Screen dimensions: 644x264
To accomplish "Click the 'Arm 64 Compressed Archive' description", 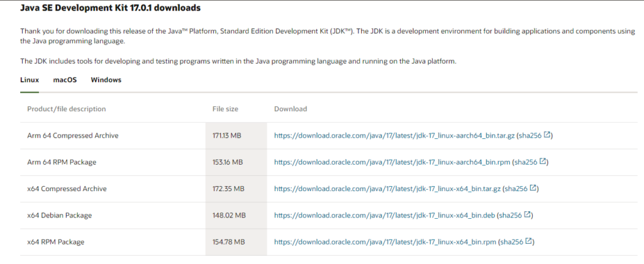I will [73, 136].
